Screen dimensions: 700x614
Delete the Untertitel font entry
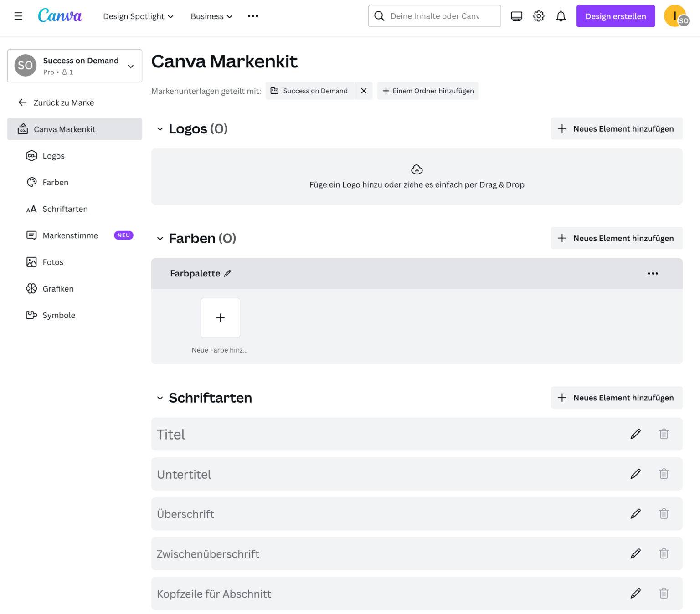(664, 474)
